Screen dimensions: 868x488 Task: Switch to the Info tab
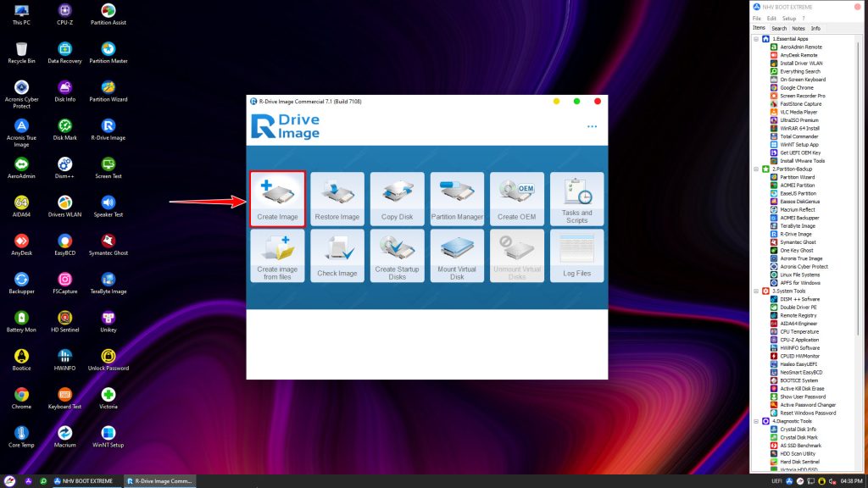(x=815, y=28)
